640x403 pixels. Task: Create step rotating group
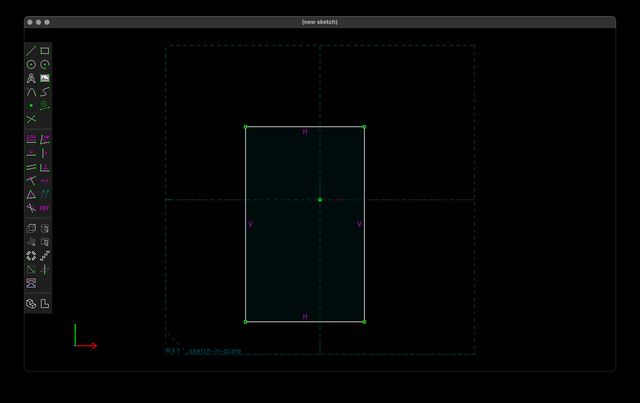point(31,256)
